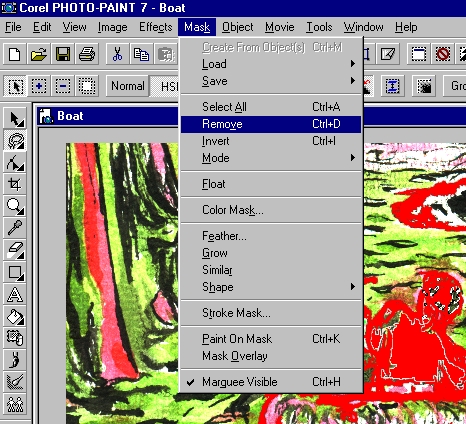
Task: Click the Print icon
Action: [x=87, y=54]
